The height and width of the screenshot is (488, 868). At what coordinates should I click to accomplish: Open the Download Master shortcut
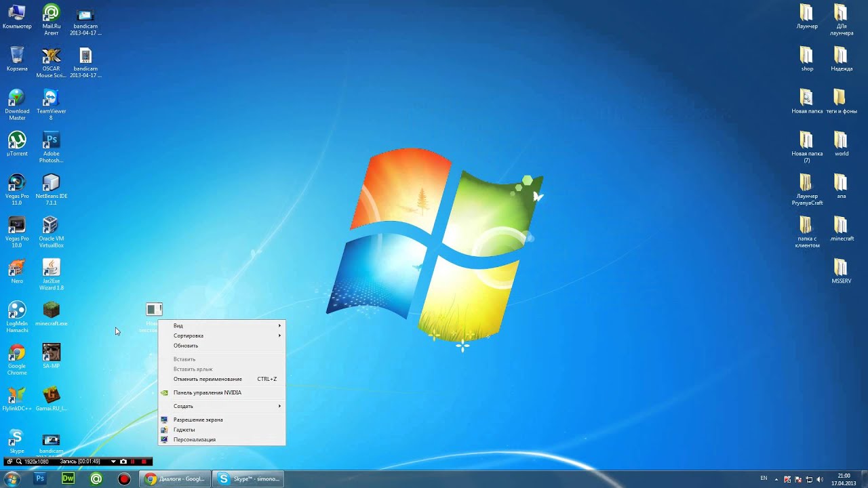pos(17,104)
